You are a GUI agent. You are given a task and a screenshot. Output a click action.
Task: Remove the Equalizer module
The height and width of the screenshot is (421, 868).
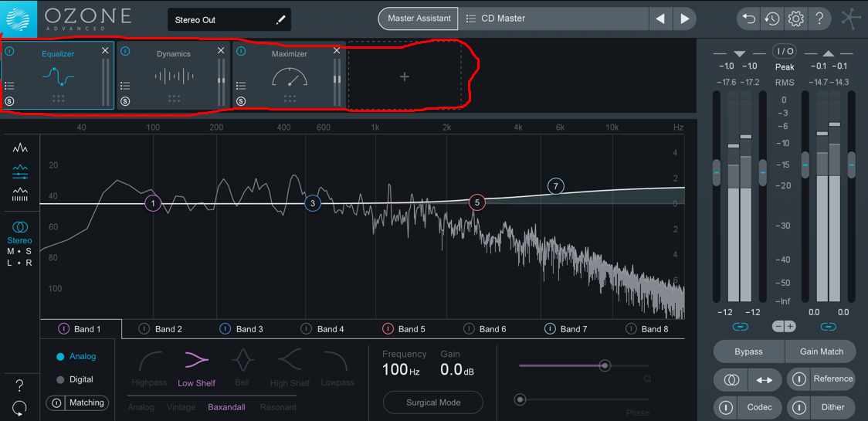point(105,50)
